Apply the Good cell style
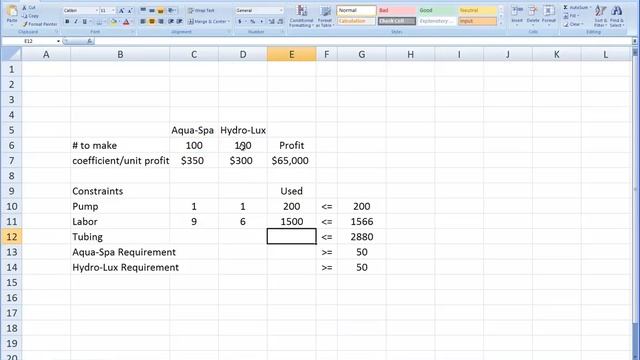This screenshot has width=640, height=360. pos(436,10)
